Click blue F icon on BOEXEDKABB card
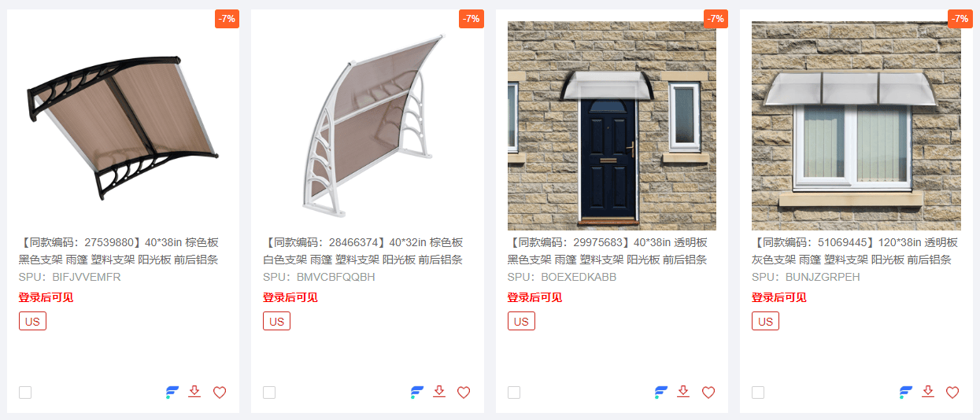This screenshot has height=420, width=980. (x=661, y=392)
